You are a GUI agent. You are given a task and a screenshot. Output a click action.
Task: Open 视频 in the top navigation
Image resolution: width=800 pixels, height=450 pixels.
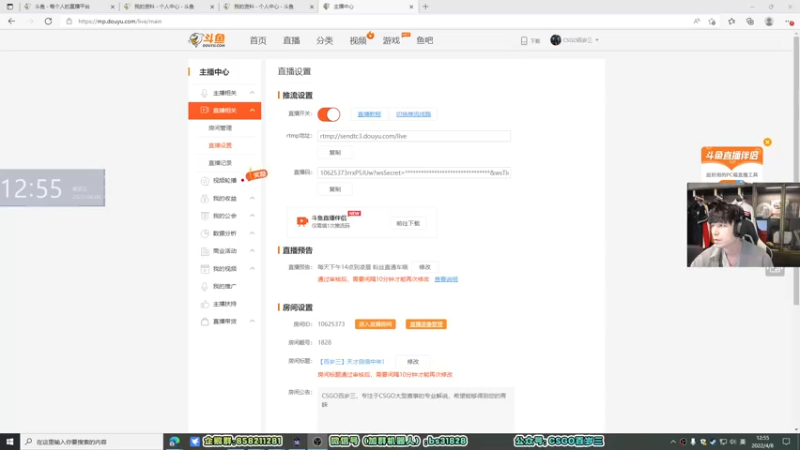pos(358,40)
